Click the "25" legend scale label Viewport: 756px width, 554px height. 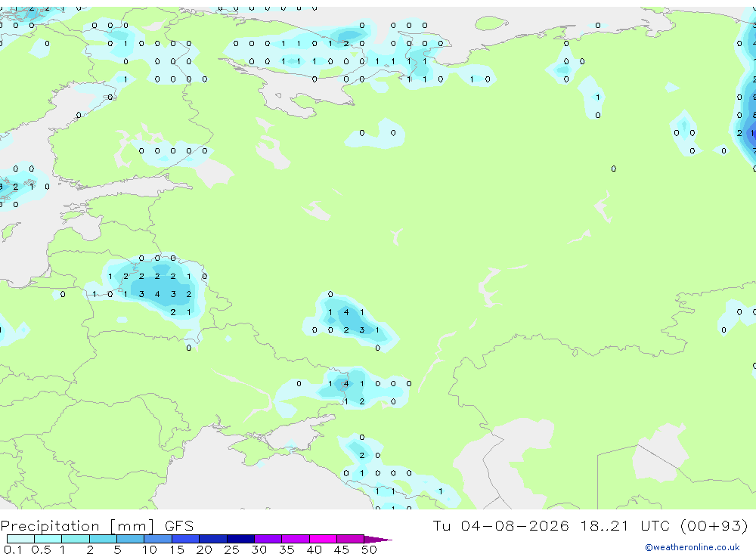point(231,549)
